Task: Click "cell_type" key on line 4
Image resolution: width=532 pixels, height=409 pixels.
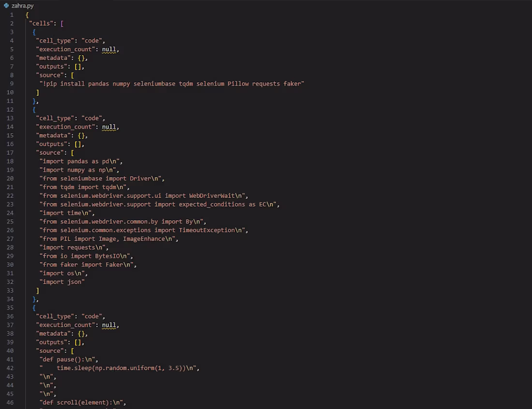Action: pos(55,41)
